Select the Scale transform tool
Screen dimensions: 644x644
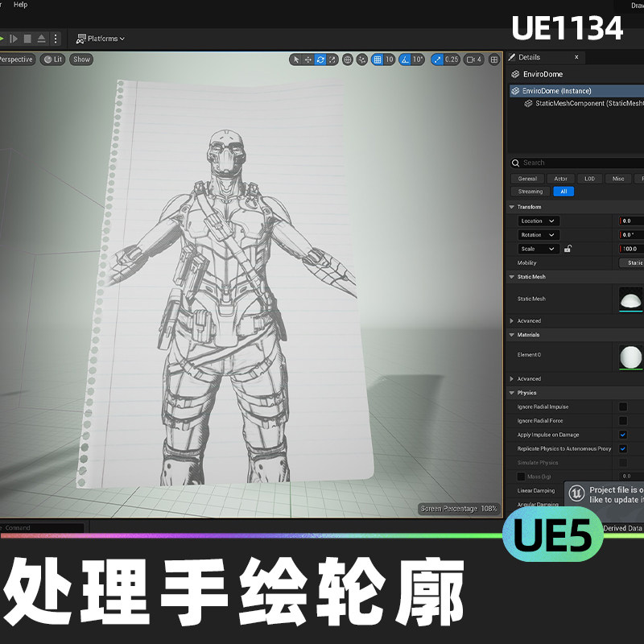(332, 59)
